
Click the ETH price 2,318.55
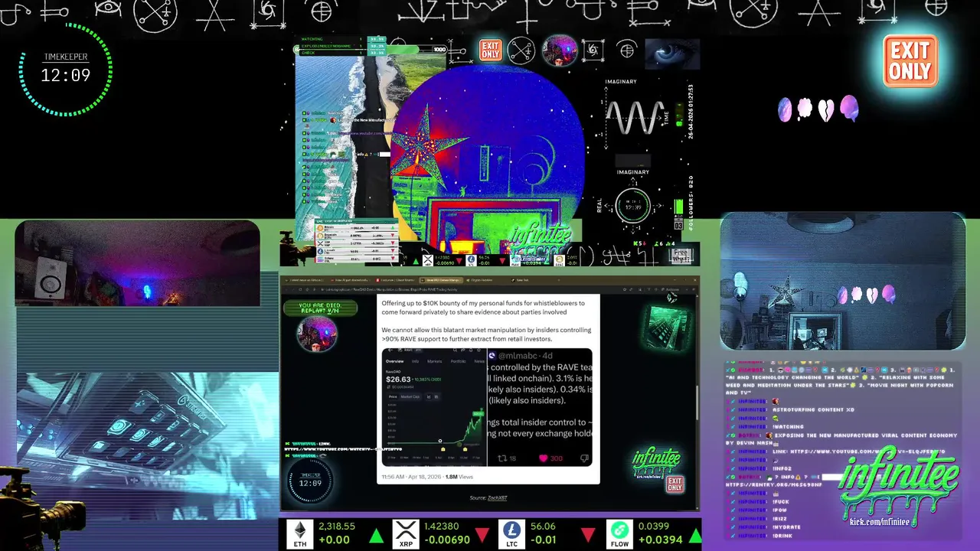(337, 527)
